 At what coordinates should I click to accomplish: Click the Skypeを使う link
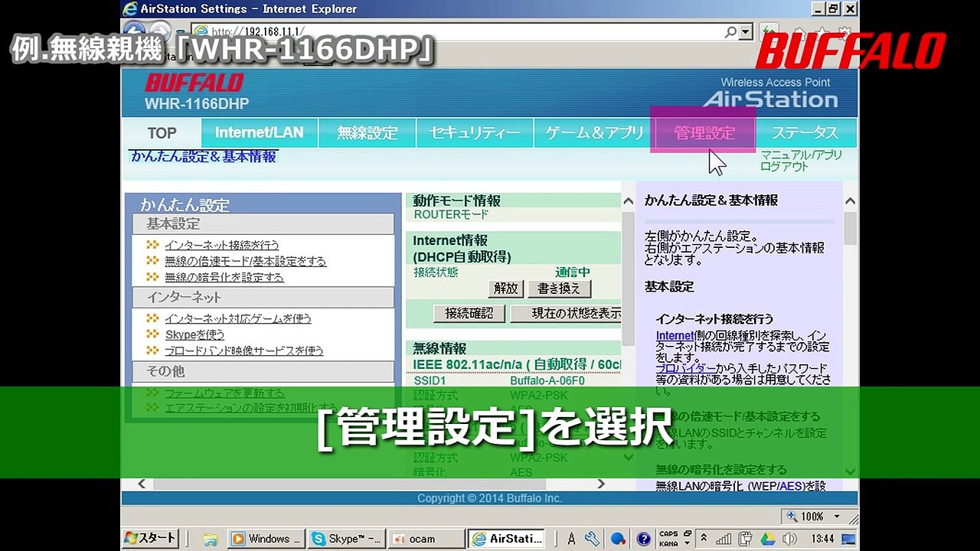point(194,334)
